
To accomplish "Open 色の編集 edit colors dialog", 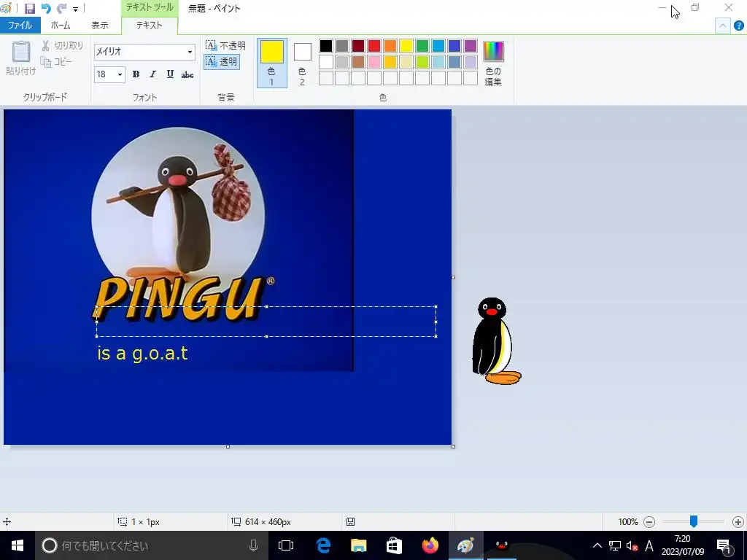I will coord(493,63).
